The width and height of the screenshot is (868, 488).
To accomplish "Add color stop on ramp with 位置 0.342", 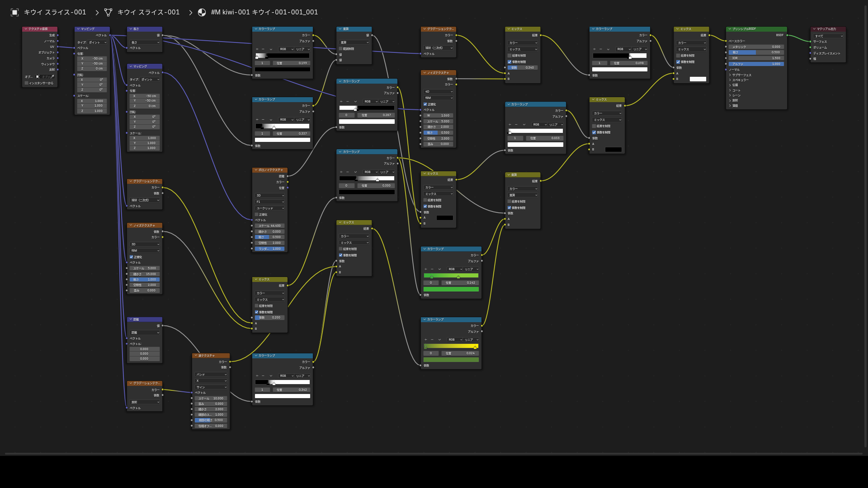I will [x=257, y=376].
